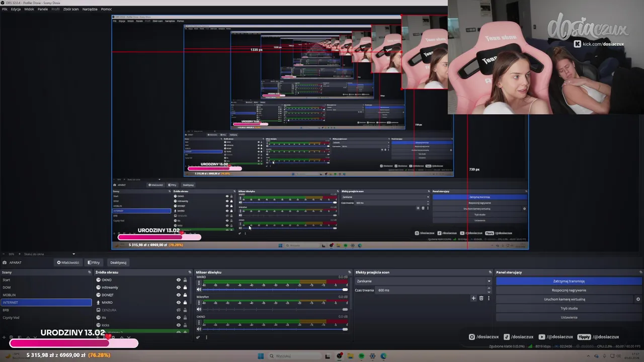This screenshot has height=362, width=644.
Task: Select the Czysty Vod scene
Action: (46, 317)
